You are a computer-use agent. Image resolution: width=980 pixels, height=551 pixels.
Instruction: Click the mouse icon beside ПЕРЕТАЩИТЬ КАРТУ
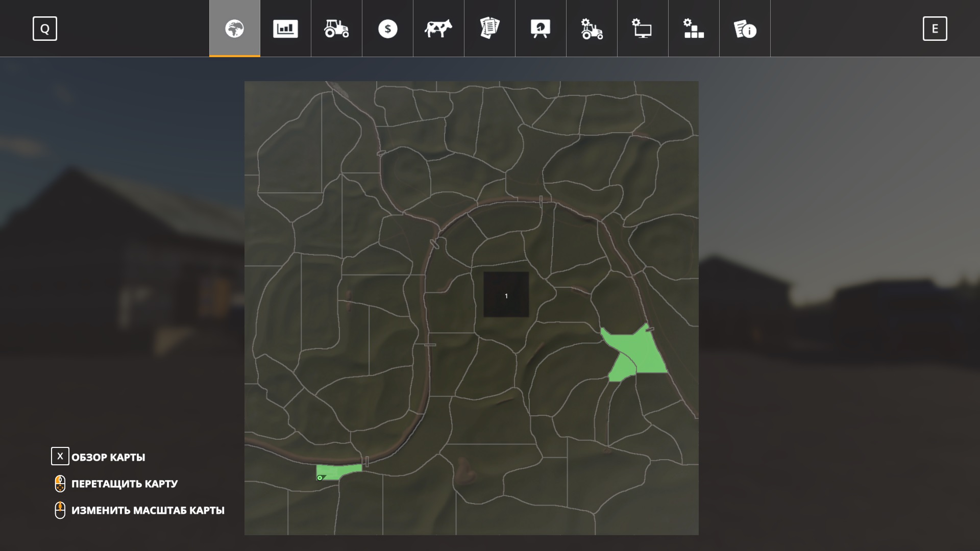click(60, 484)
